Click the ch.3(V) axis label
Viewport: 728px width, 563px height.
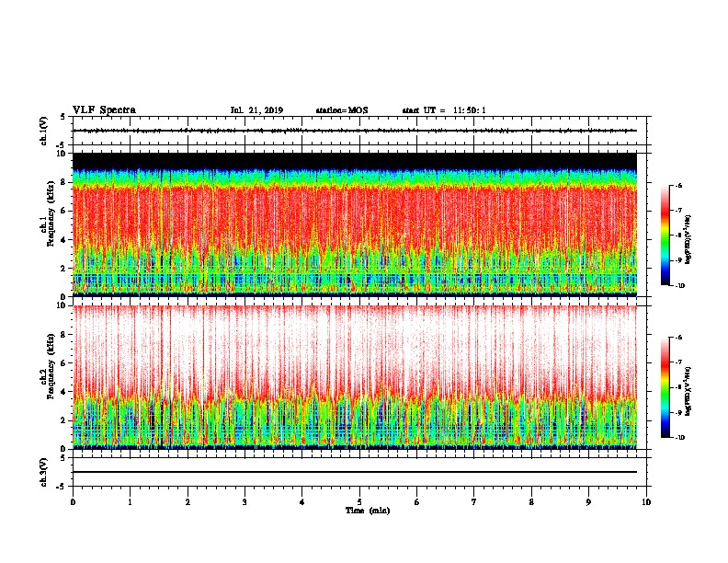pyautogui.click(x=43, y=472)
